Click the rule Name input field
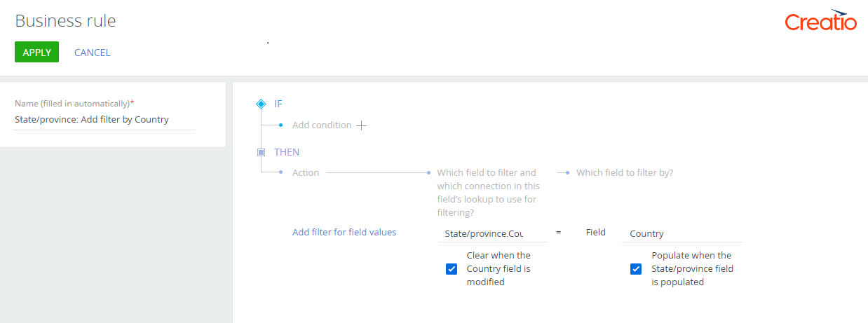The image size is (868, 323). (105, 120)
